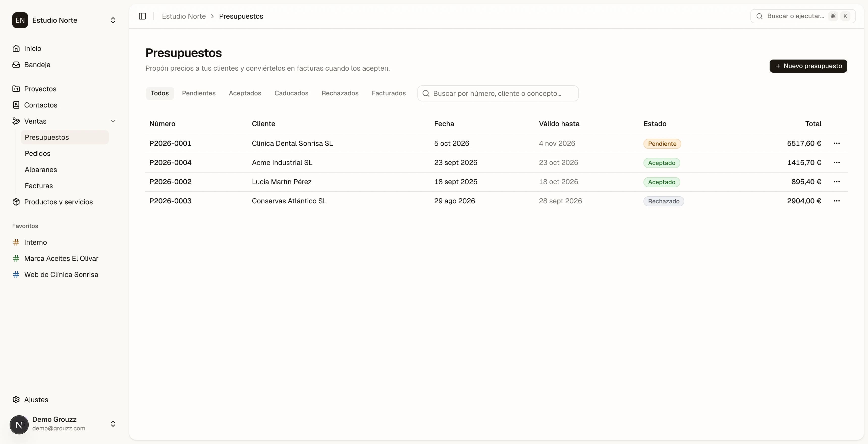Switch to the Aceptados tab
Viewport: 868px width, 444px height.
245,93
